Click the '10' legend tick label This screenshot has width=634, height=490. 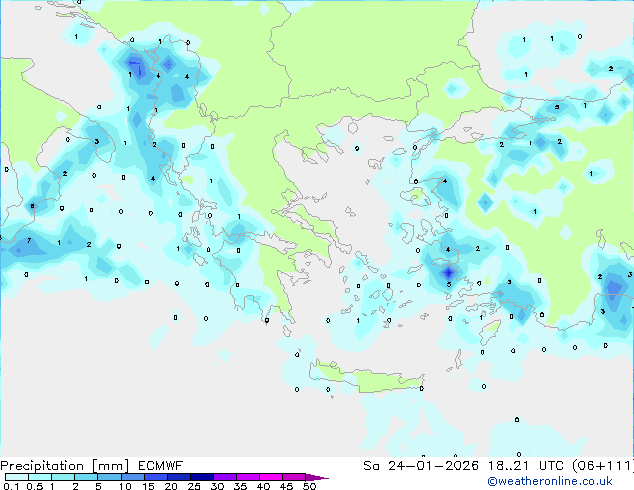[x=125, y=486]
